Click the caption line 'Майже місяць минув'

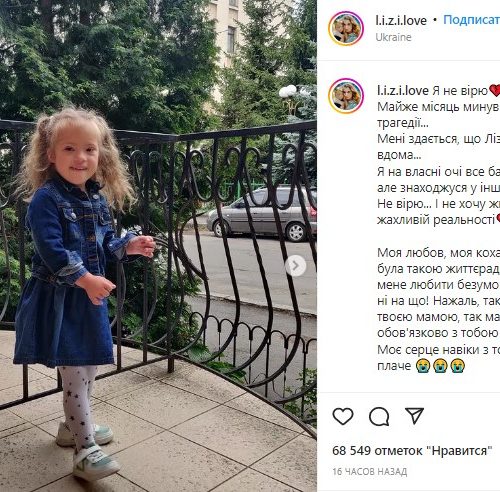tap(438, 107)
